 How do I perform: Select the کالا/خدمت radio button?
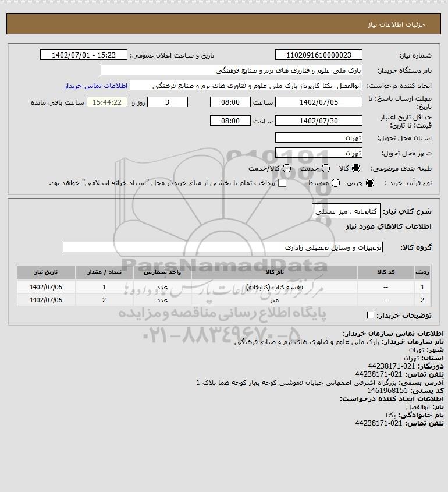[x=286, y=168]
